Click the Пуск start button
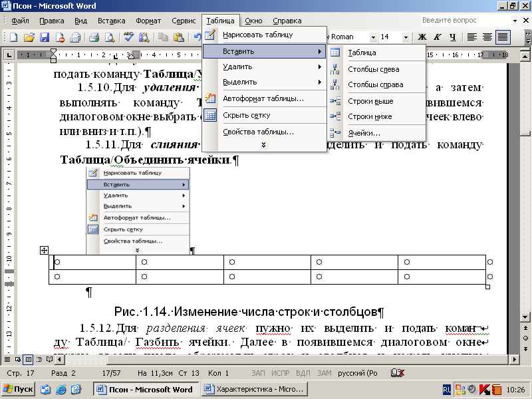This screenshot has height=399, width=532. click(x=18, y=389)
